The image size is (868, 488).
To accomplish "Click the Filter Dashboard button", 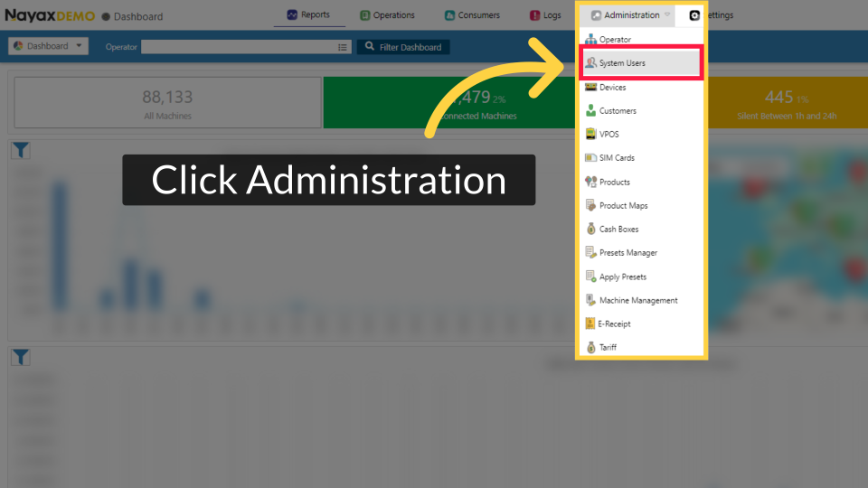I will click(x=403, y=47).
